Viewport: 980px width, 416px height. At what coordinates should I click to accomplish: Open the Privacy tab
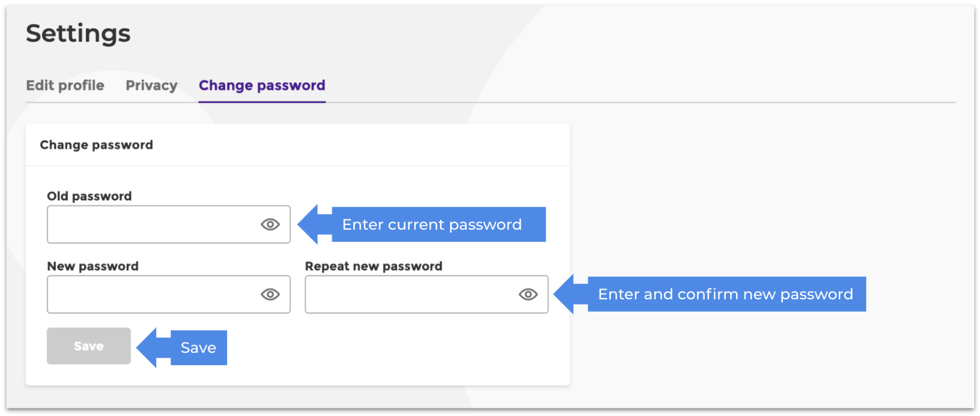pyautogui.click(x=151, y=85)
